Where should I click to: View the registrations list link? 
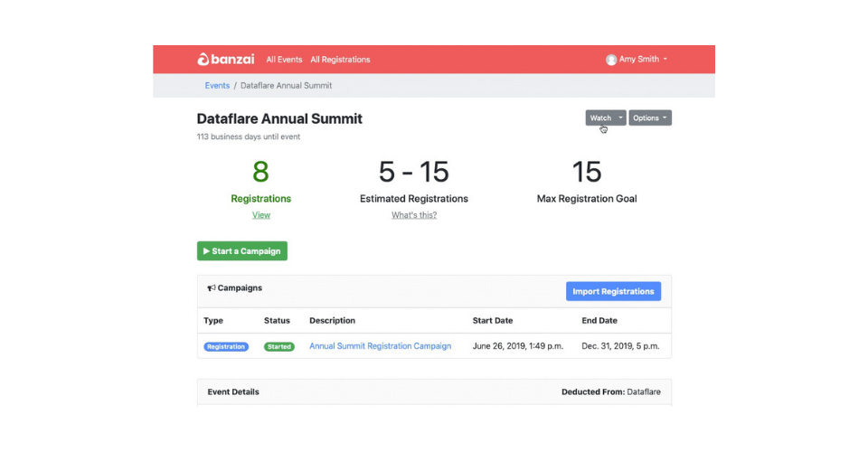coord(261,215)
